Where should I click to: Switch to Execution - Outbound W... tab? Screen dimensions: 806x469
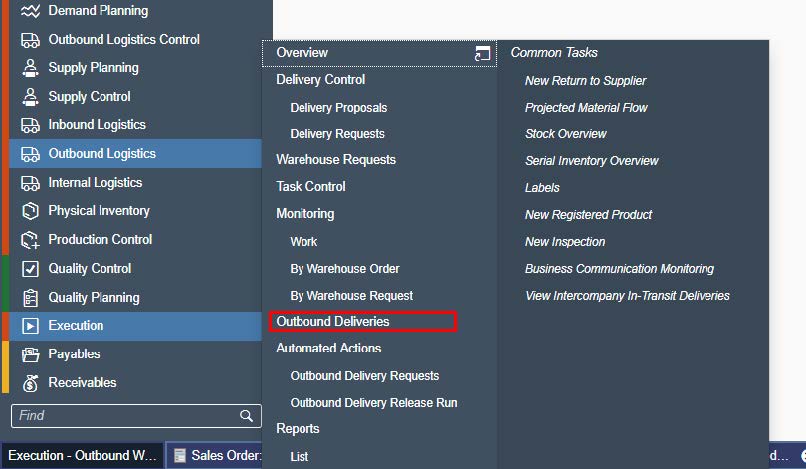point(83,456)
